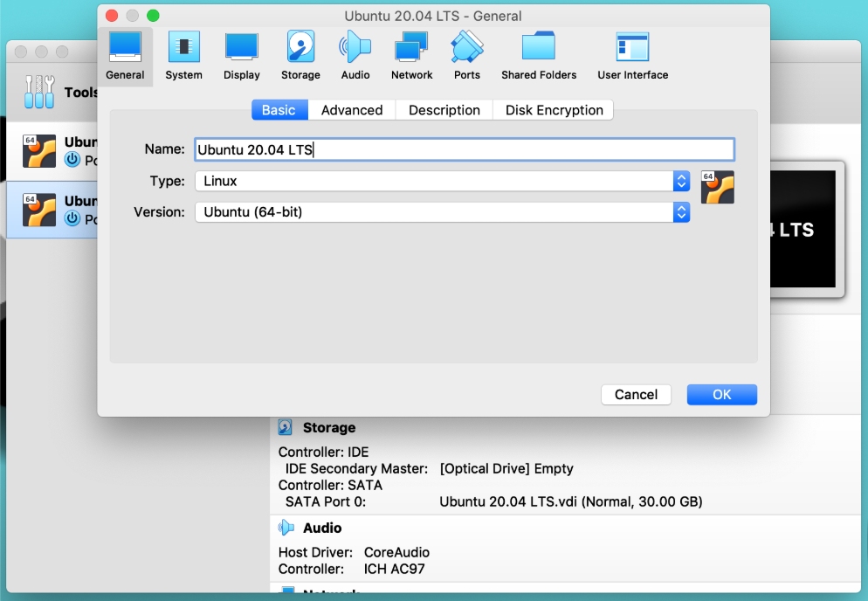Switch to the Description tab
This screenshot has width=868, height=601.
(x=444, y=110)
